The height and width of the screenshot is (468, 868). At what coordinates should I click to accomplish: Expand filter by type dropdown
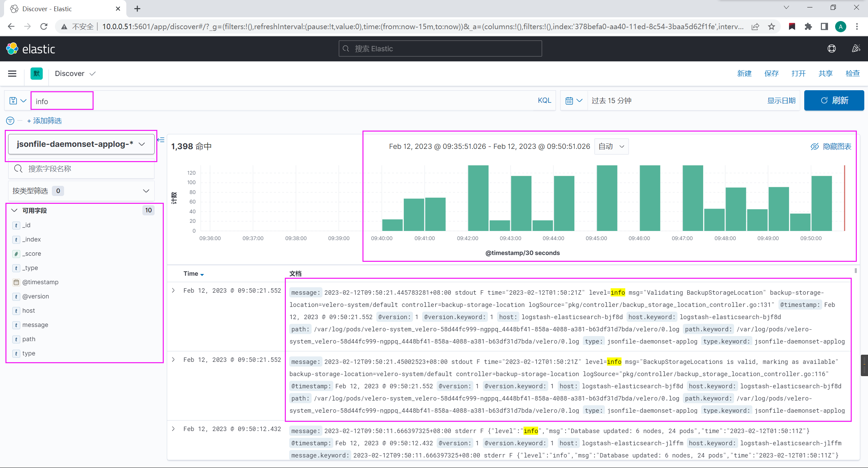click(81, 191)
